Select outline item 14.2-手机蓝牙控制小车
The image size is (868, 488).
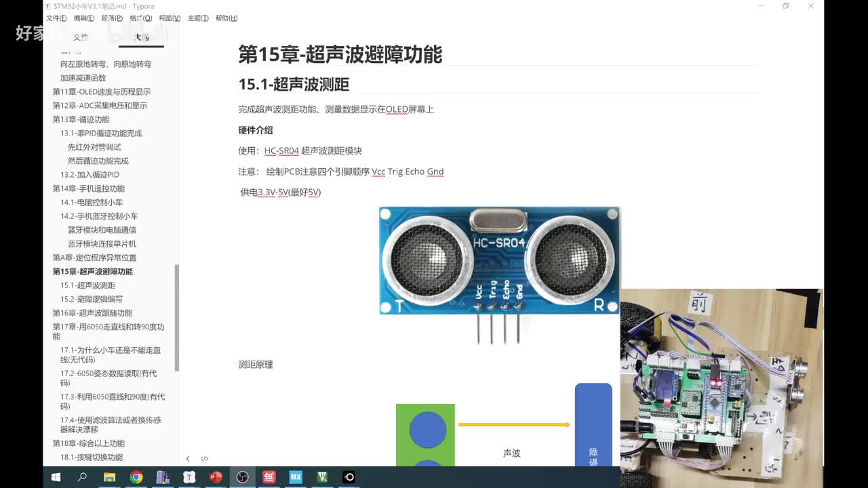tap(98, 216)
